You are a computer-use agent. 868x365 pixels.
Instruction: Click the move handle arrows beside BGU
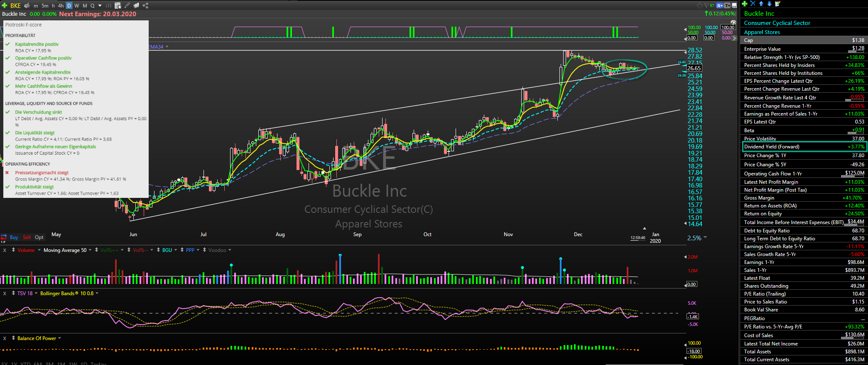[x=158, y=250]
